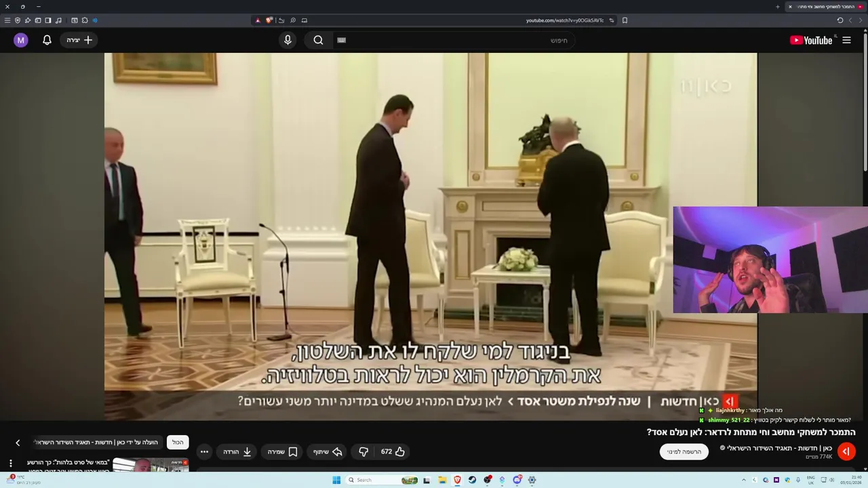Share the video (שיתוף)
The image size is (868, 488).
coord(328,451)
